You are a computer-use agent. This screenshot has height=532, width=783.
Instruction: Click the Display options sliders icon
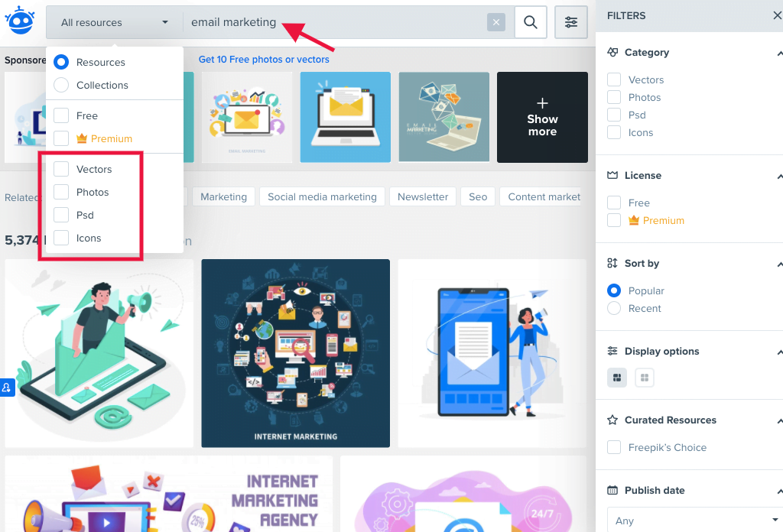tap(612, 351)
